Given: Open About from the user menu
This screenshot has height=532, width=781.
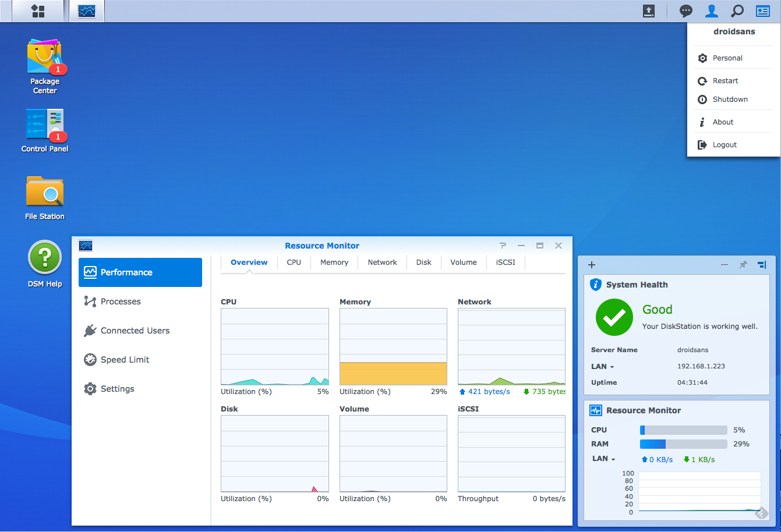Looking at the screenshot, I should [x=734, y=122].
